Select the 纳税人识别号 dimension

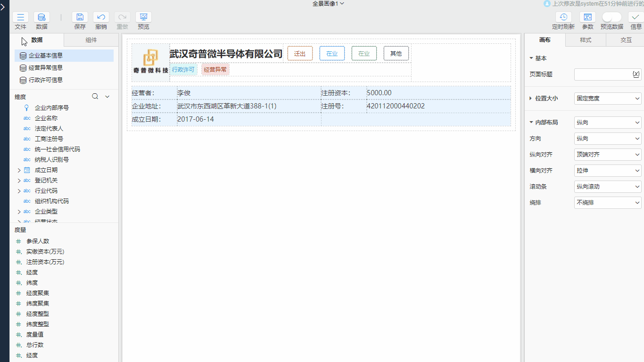coord(52,160)
